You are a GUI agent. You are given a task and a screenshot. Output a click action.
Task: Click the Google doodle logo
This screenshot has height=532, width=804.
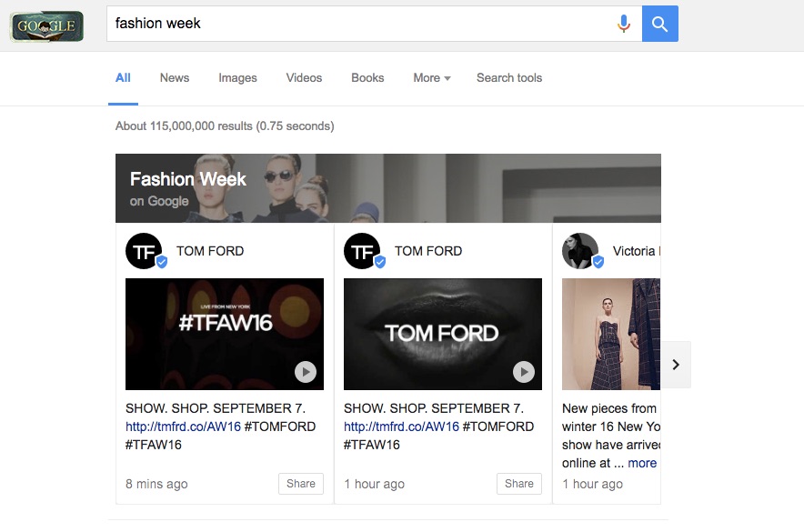[x=46, y=26]
